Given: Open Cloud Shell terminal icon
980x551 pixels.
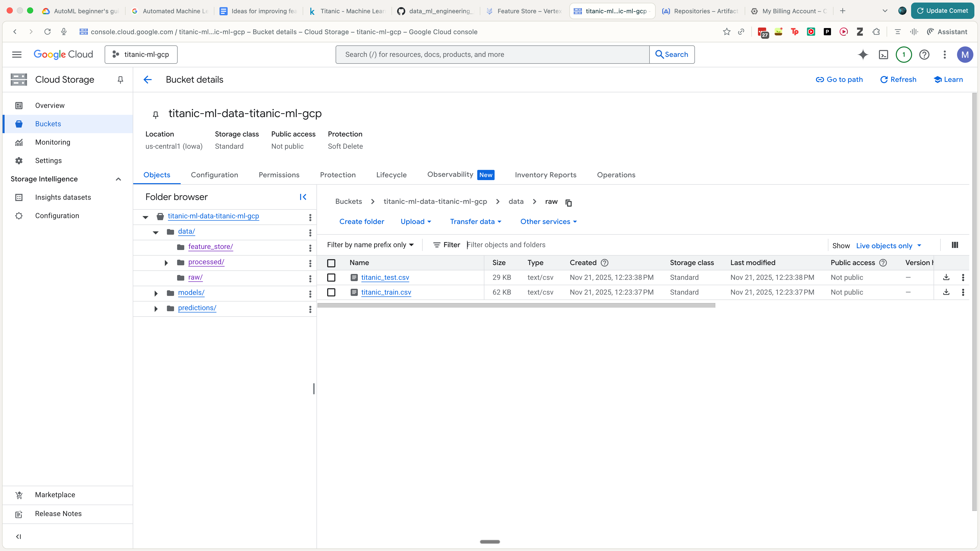Looking at the screenshot, I should [x=883, y=55].
